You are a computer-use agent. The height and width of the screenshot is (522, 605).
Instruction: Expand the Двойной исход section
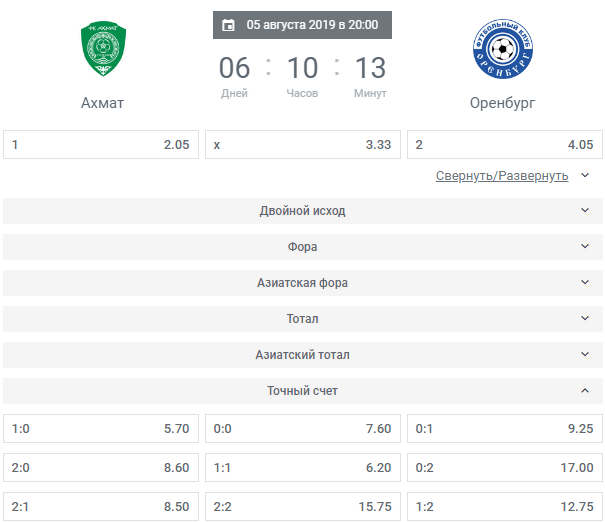click(x=302, y=211)
